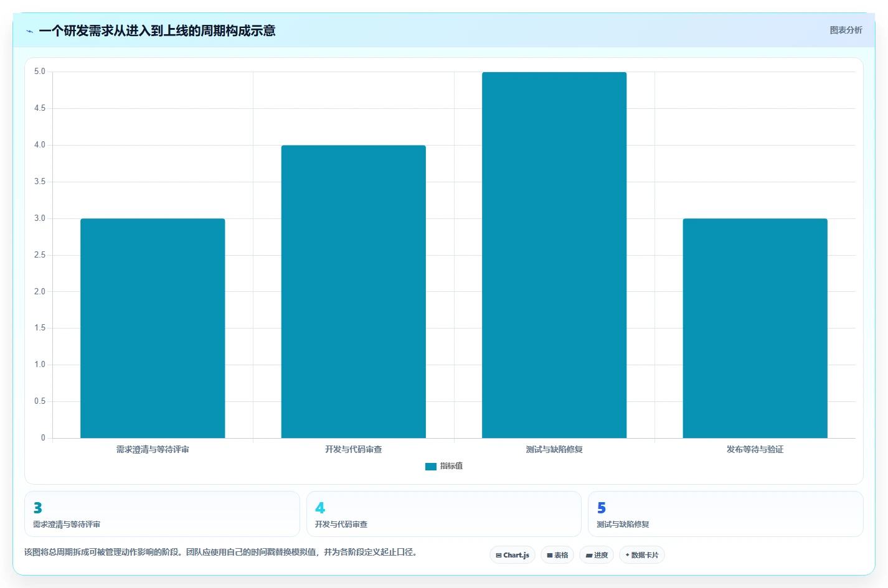Click the 4.0 y-axis tick label
Image resolution: width=888 pixels, height=588 pixels.
tap(40, 145)
